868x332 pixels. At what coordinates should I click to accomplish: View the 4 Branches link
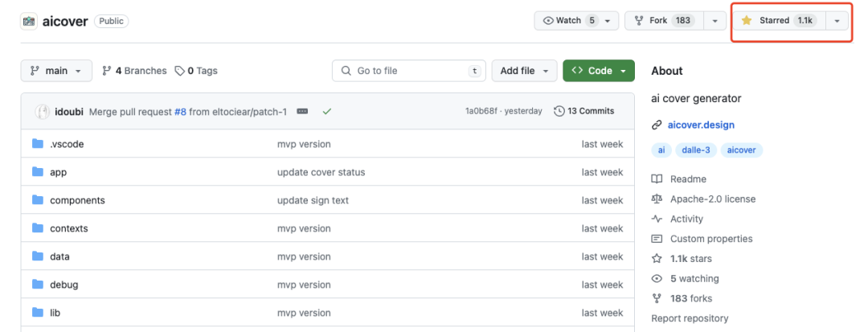tap(134, 71)
